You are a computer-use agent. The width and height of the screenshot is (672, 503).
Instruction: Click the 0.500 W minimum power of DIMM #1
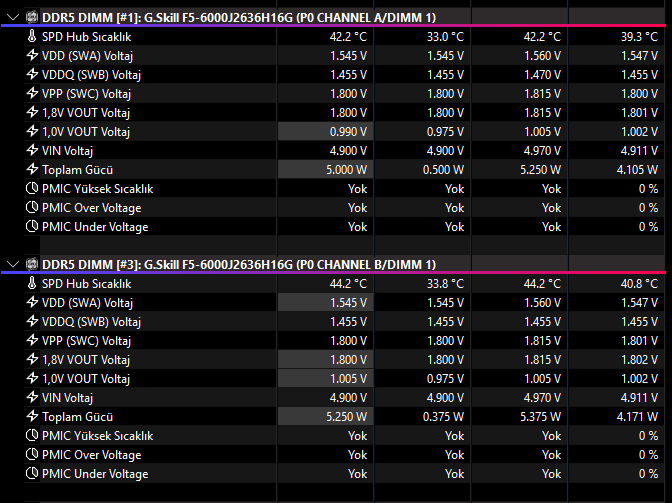point(443,170)
